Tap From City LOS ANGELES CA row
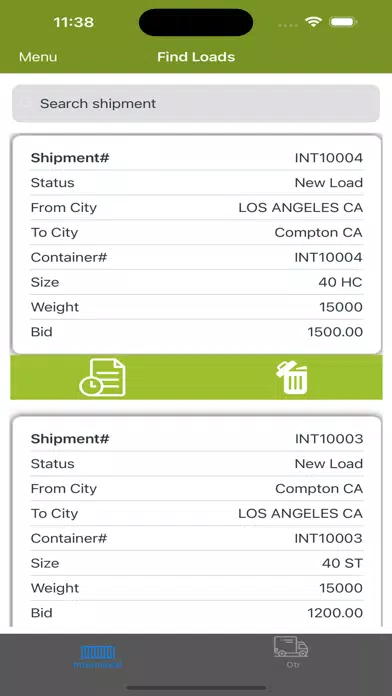Image resolution: width=392 pixels, height=696 pixels. (197, 207)
